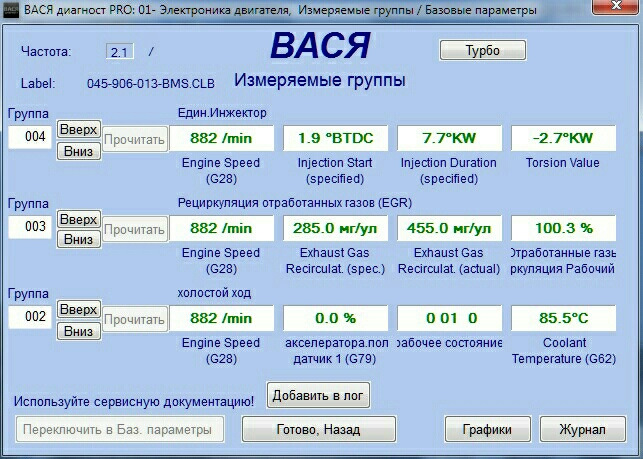Click the ВАСЯ app icon in title bar
The image size is (643, 459).
pos(11,10)
